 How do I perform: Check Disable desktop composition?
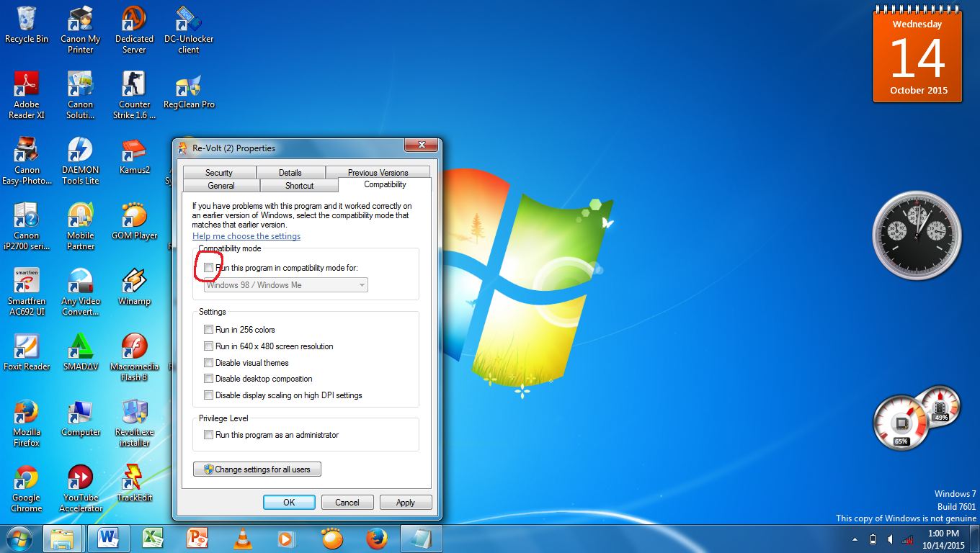tap(209, 379)
